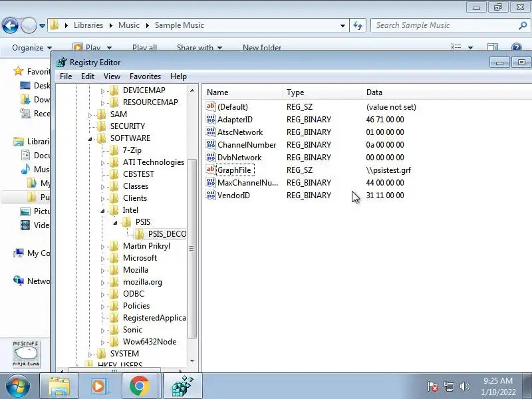Expand the Microsoft tree node

pyautogui.click(x=102, y=259)
